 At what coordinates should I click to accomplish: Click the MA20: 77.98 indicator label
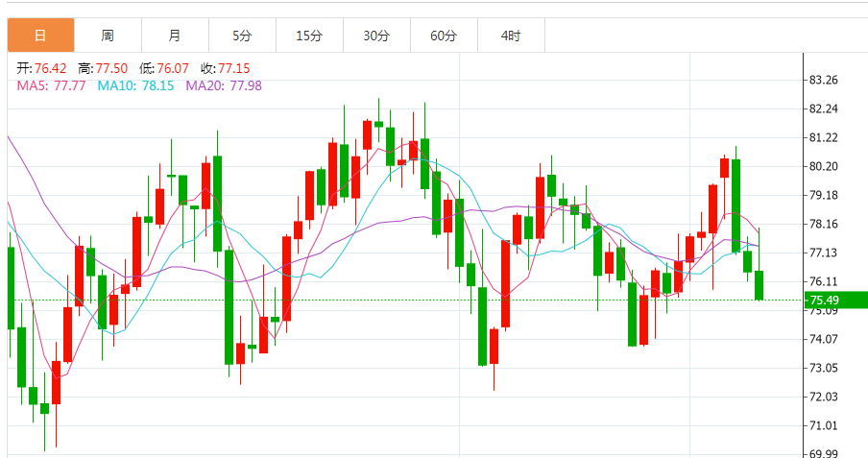tap(224, 85)
